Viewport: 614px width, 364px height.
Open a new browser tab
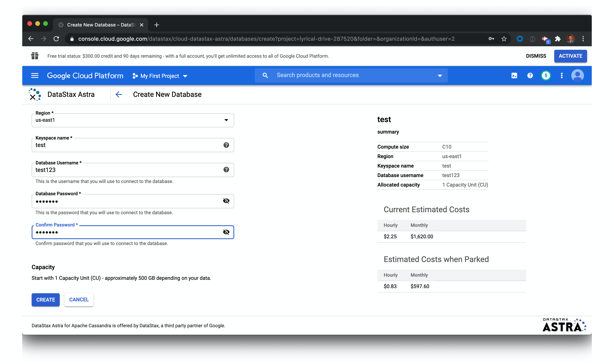click(x=157, y=25)
